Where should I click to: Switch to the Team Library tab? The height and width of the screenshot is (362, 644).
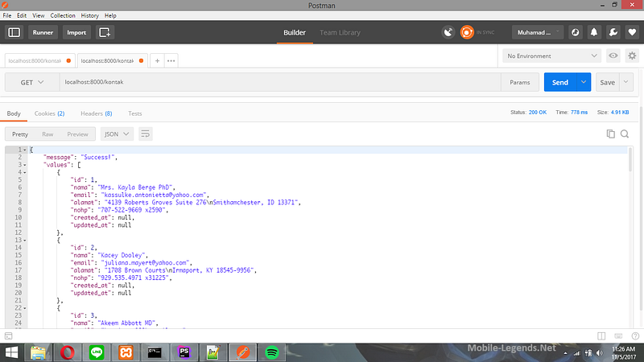tap(340, 32)
